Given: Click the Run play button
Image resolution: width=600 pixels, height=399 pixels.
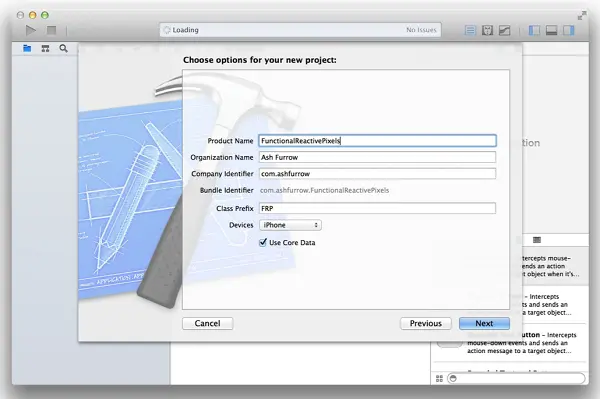Looking at the screenshot, I should [31, 30].
